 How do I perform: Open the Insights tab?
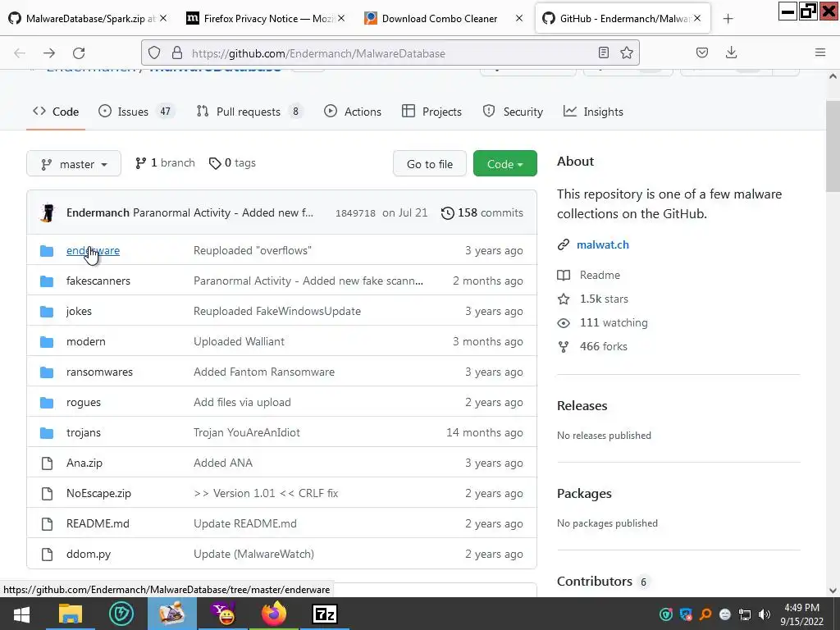tap(593, 112)
